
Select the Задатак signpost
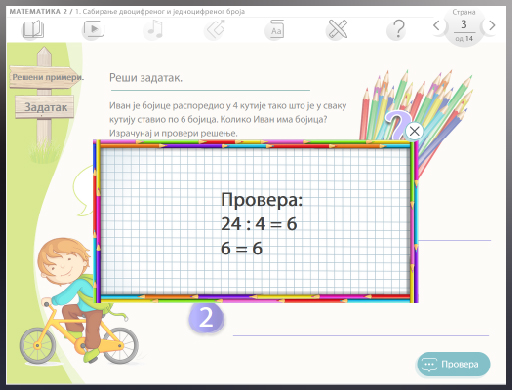pyautogui.click(x=45, y=107)
